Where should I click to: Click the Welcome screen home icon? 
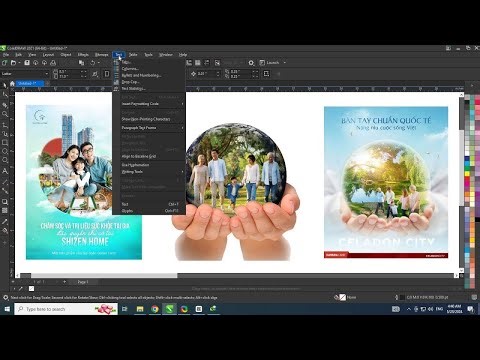12,83
